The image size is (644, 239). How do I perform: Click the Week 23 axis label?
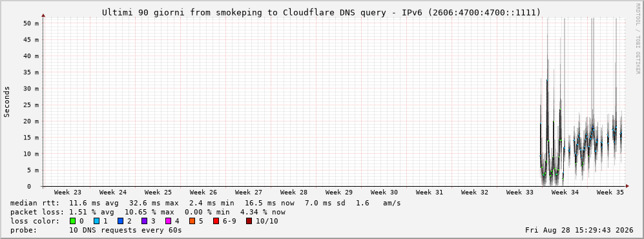pos(68,192)
